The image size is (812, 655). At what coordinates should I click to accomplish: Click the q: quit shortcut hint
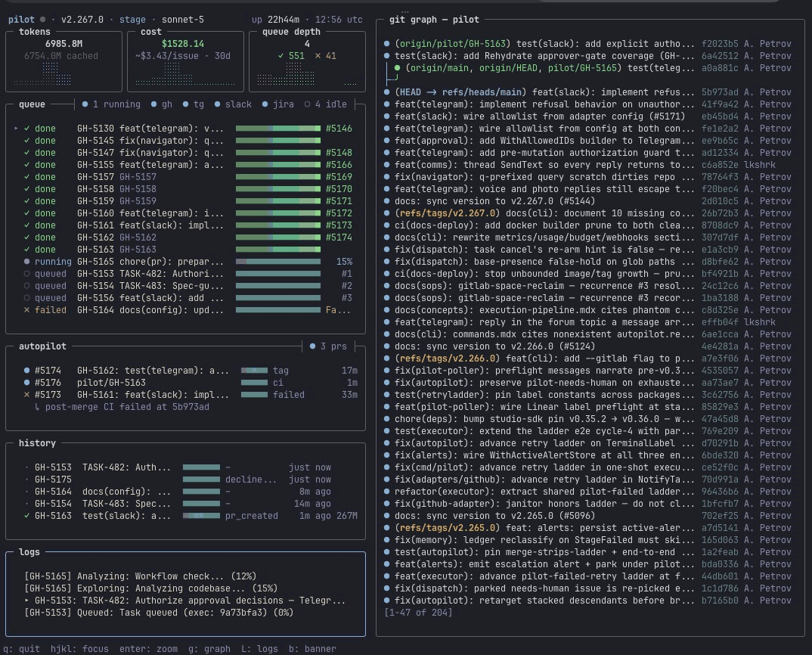[21, 649]
